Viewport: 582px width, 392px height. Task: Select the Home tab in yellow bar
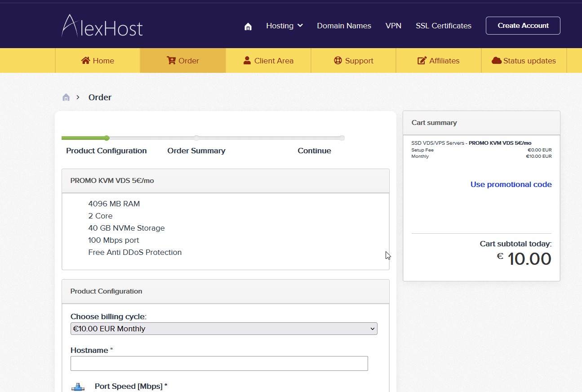pos(98,61)
